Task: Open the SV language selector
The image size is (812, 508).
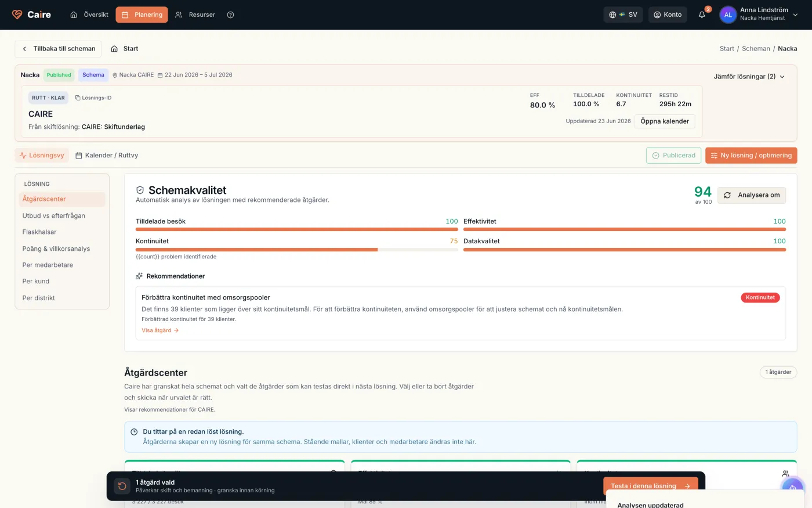Action: point(623,15)
